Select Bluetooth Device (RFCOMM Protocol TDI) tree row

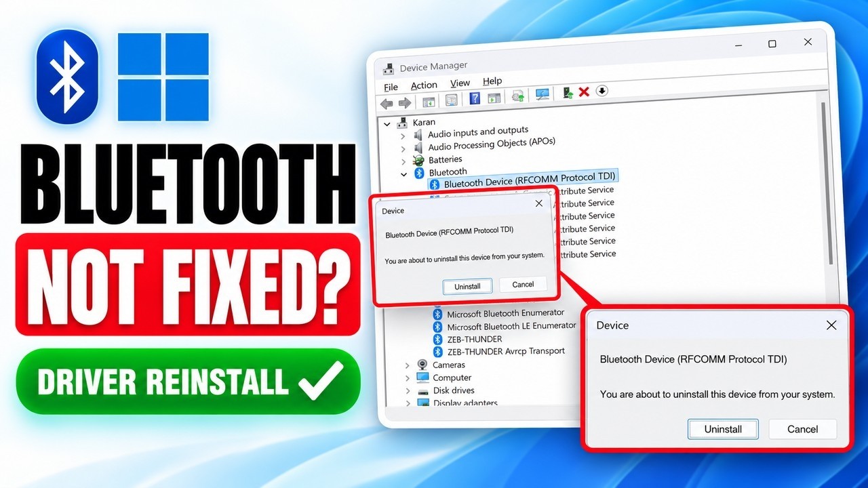(x=523, y=180)
